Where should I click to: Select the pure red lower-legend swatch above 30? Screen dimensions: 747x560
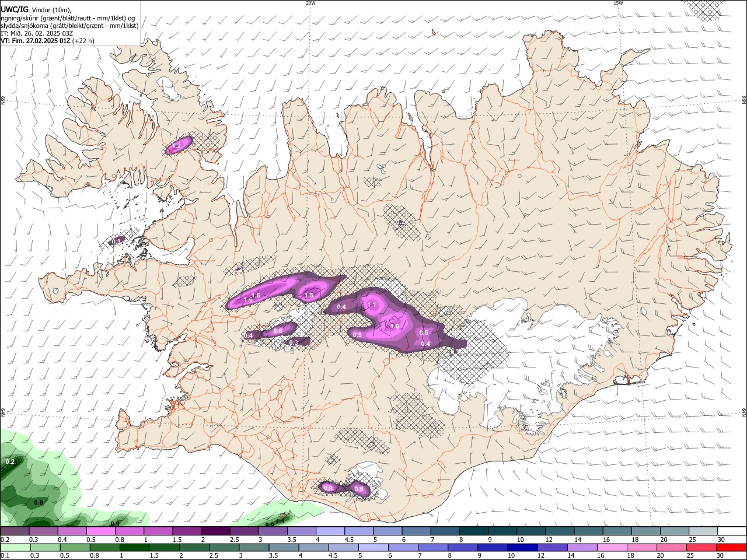pos(732,548)
